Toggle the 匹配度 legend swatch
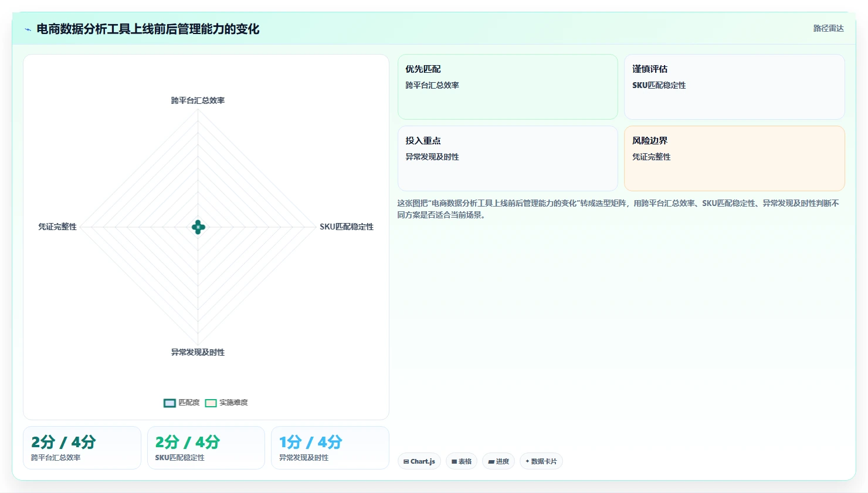 (169, 403)
